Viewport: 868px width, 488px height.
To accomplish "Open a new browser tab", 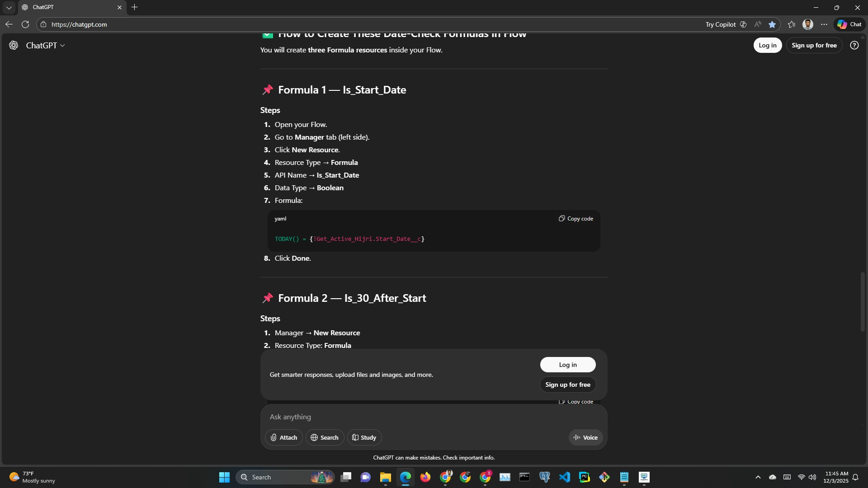I will (x=134, y=7).
